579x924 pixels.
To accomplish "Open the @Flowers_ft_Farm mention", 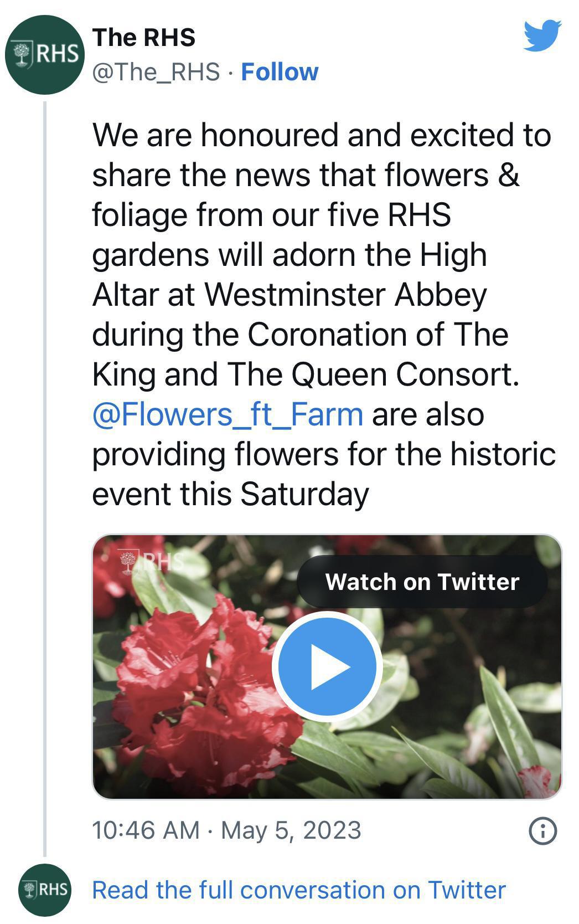I will click(x=226, y=413).
